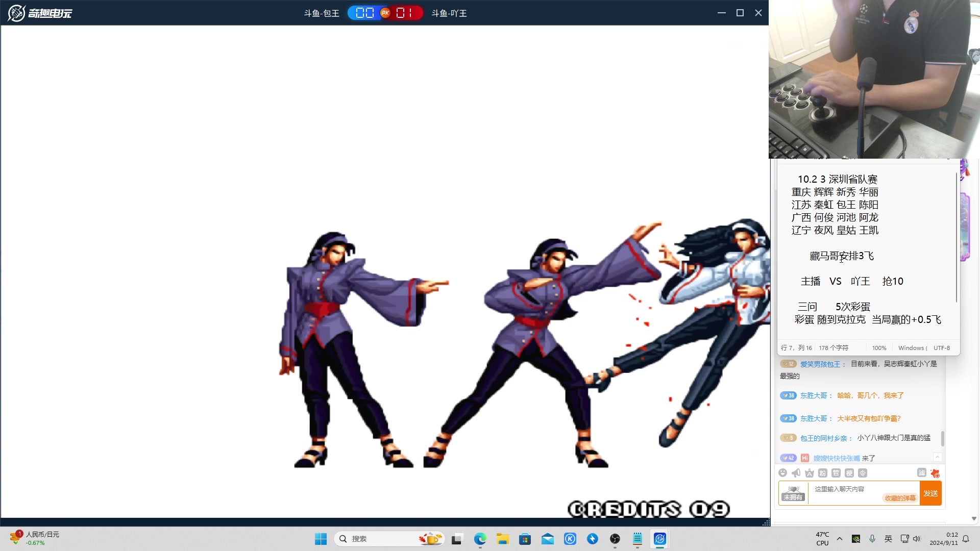Click player name 斗鱼-吖王 in title bar
This screenshot has width=980, height=551.
coord(449,13)
